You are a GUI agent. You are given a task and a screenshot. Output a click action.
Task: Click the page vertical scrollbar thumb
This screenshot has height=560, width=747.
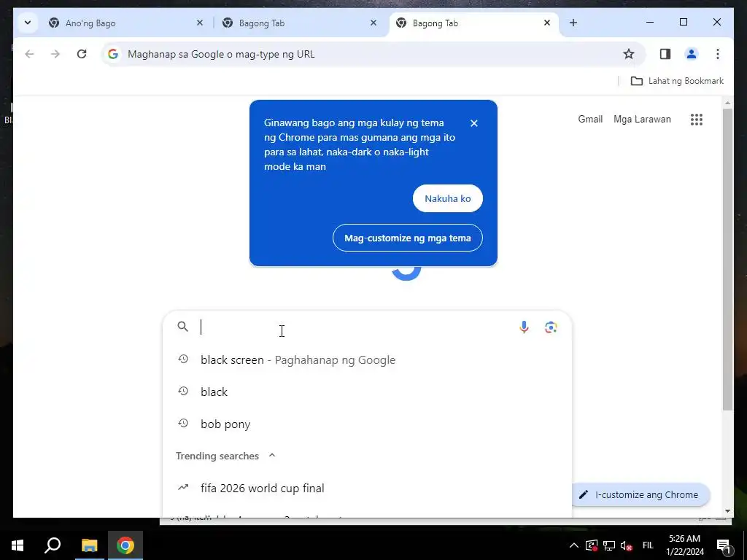pos(727,259)
